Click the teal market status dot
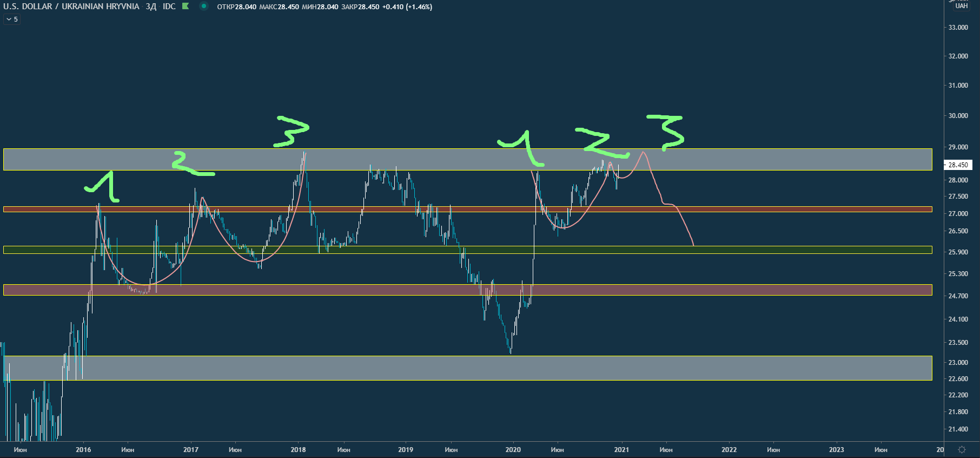Screen dimensions: 980x458 tap(204, 6)
